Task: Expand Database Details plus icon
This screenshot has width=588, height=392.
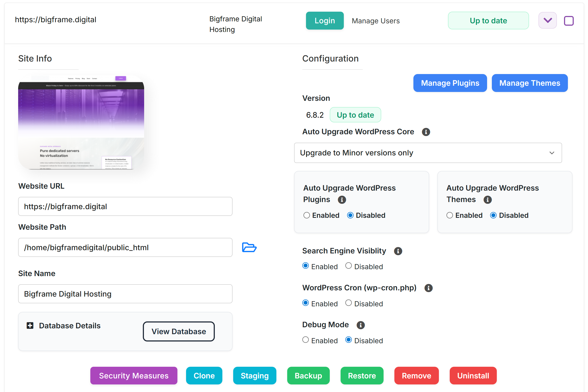Action: 30,326
